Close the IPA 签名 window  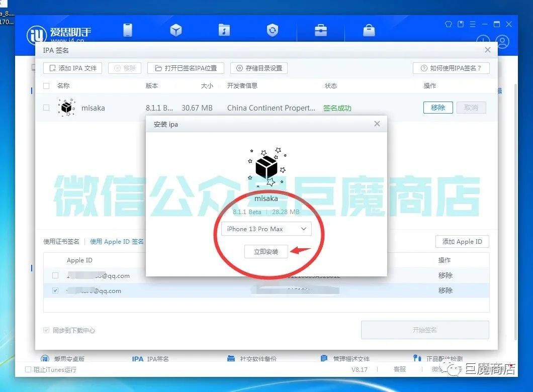click(x=487, y=50)
